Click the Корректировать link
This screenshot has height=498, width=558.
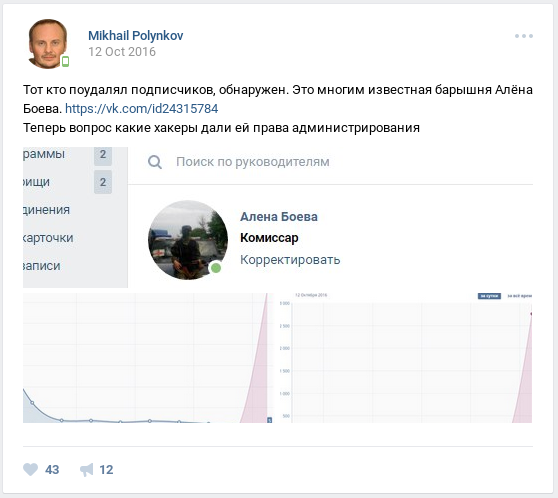click(x=290, y=260)
